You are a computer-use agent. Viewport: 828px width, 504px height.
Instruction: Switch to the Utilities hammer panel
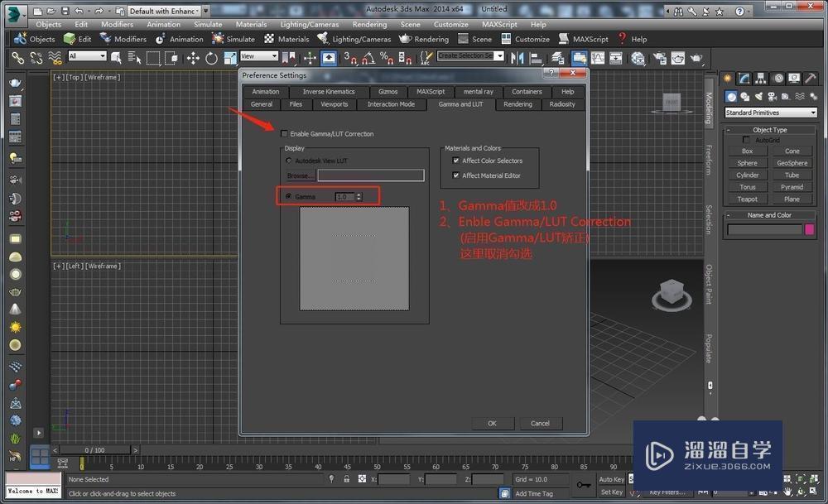(x=810, y=79)
